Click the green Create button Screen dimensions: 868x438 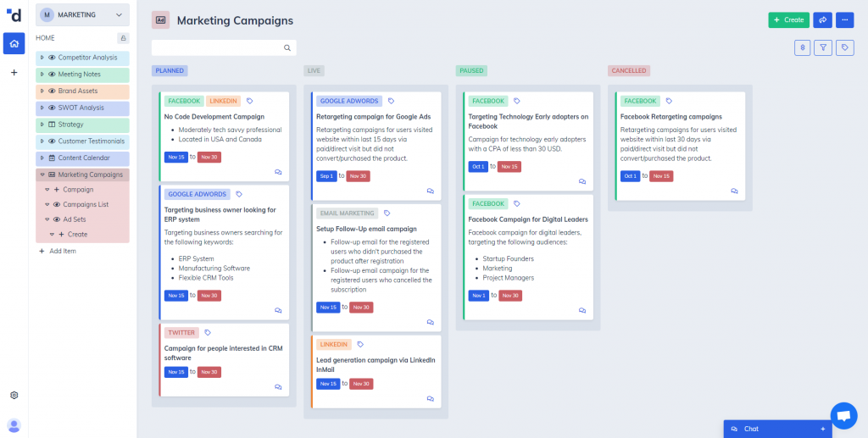789,20
